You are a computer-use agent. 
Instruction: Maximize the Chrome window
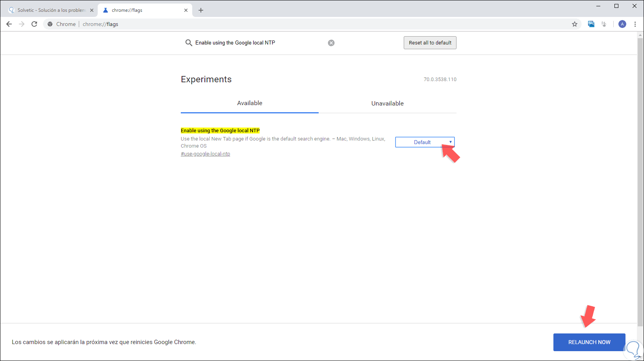tap(616, 6)
